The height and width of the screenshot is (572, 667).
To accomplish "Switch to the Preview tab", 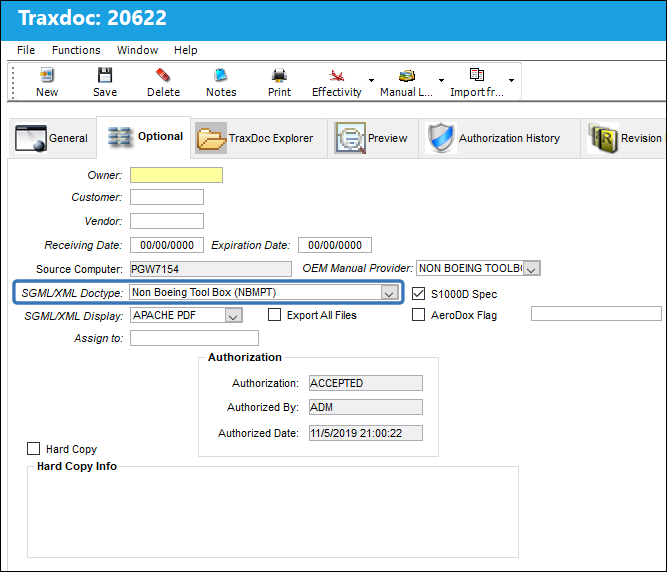I will [x=373, y=138].
